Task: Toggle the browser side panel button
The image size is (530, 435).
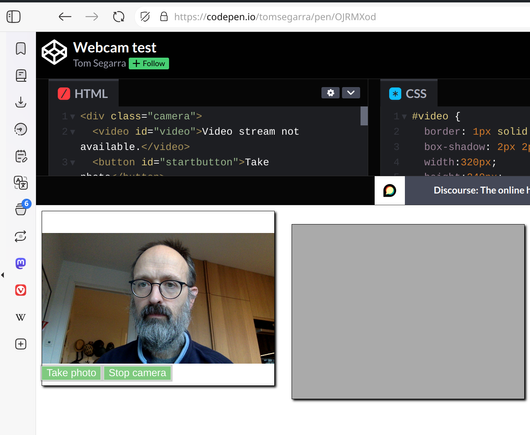Action: click(x=14, y=17)
